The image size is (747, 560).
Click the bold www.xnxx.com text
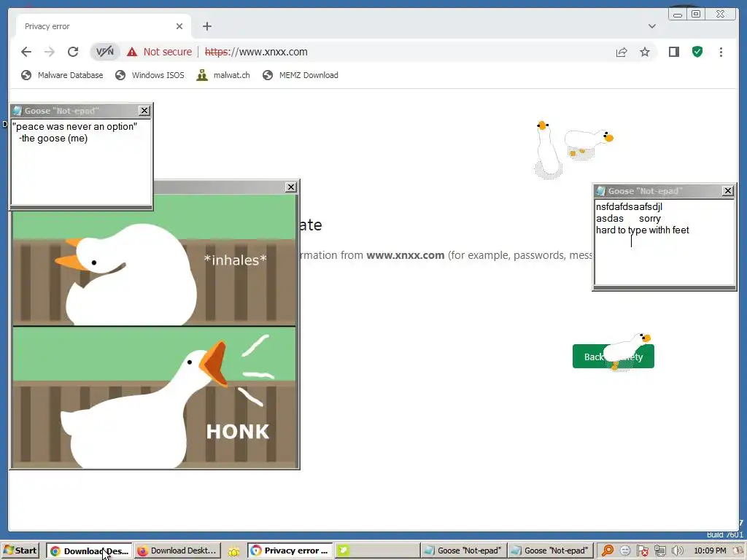point(405,255)
